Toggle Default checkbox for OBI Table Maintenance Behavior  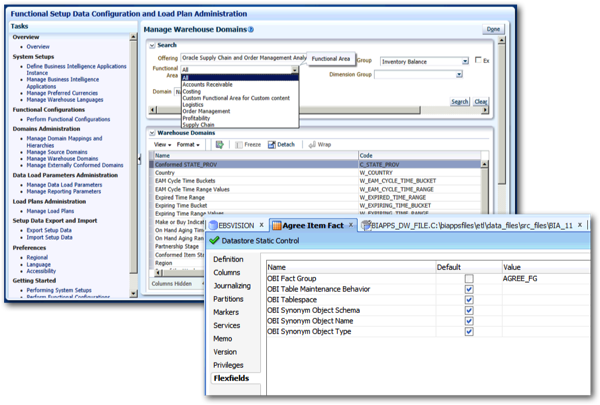click(x=469, y=289)
